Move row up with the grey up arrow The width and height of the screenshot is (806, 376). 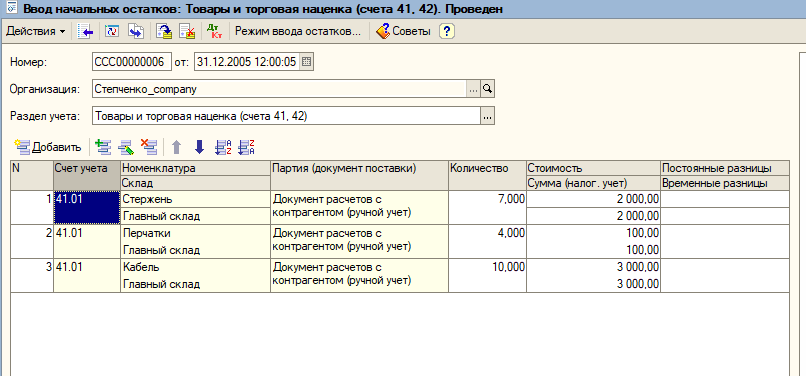pos(176,148)
